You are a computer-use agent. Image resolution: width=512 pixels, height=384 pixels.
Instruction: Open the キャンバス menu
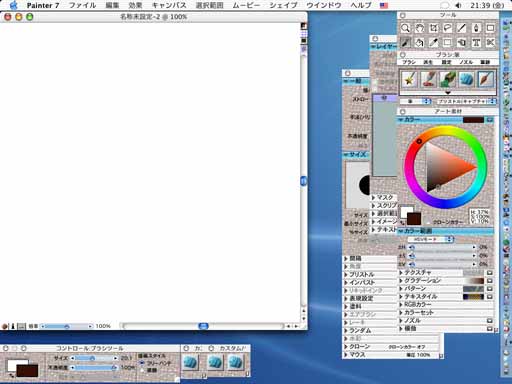coord(169,5)
